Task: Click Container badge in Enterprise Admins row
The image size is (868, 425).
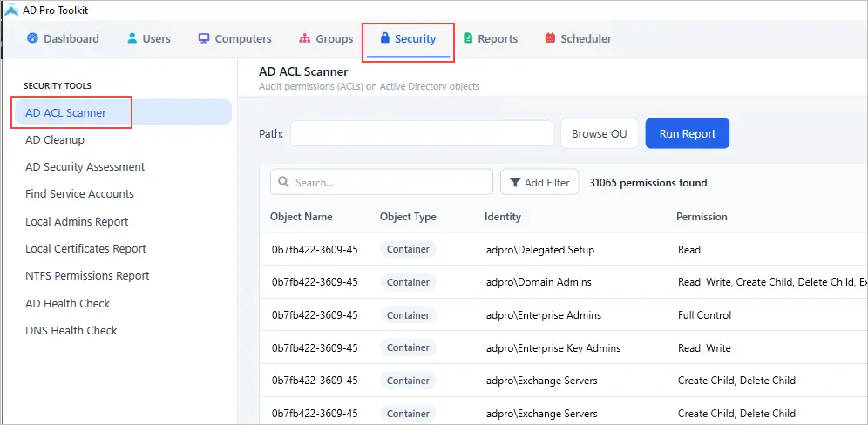Action: (408, 315)
